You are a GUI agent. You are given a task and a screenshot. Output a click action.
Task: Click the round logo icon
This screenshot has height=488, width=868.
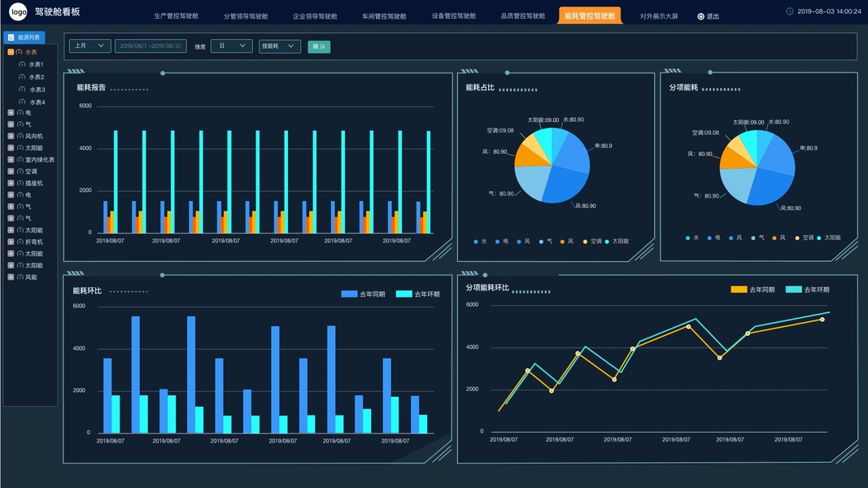pyautogui.click(x=18, y=11)
